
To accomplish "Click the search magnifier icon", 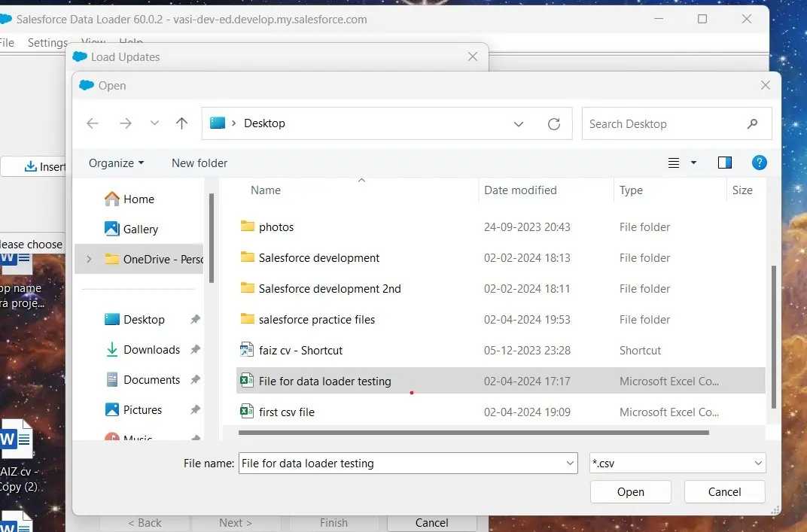I will click(752, 124).
